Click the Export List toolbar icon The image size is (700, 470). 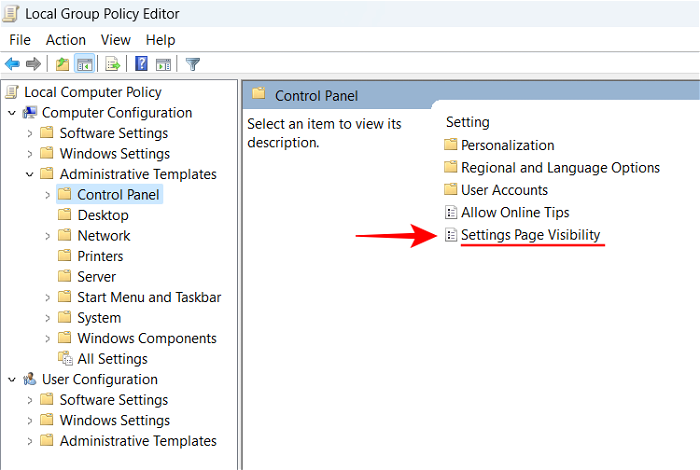(112, 64)
